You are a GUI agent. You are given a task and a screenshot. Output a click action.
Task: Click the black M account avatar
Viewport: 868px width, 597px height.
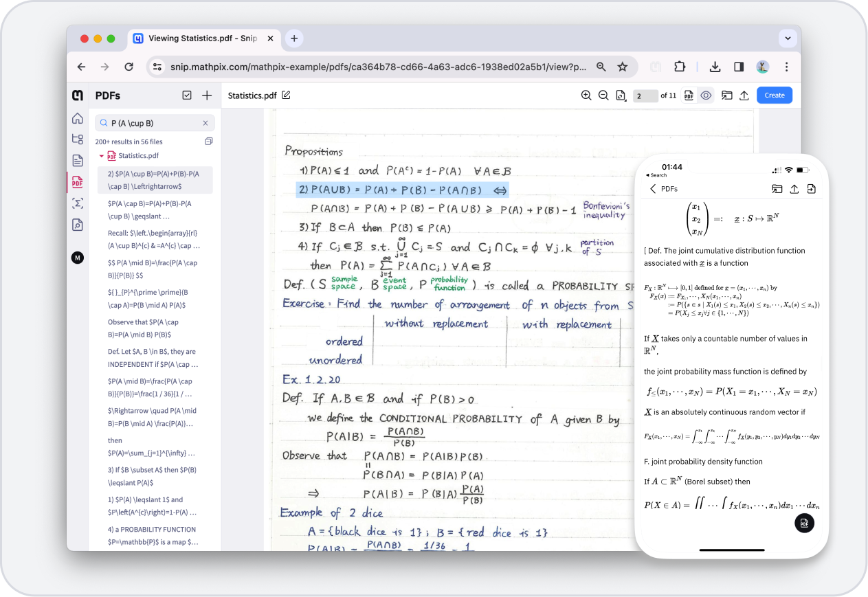(x=78, y=258)
